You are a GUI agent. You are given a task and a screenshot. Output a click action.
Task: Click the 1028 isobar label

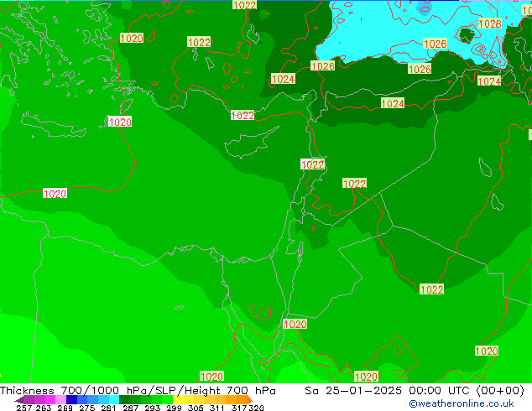click(x=489, y=23)
